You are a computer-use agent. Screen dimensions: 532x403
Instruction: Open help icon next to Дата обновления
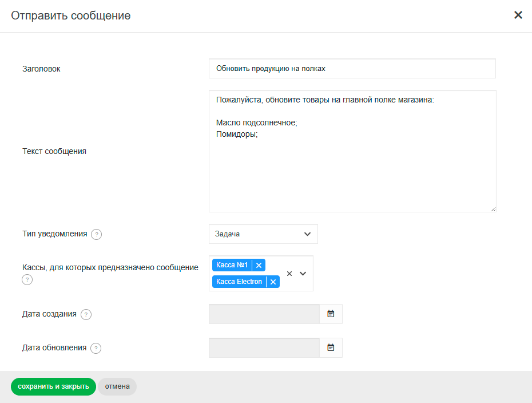pos(96,349)
